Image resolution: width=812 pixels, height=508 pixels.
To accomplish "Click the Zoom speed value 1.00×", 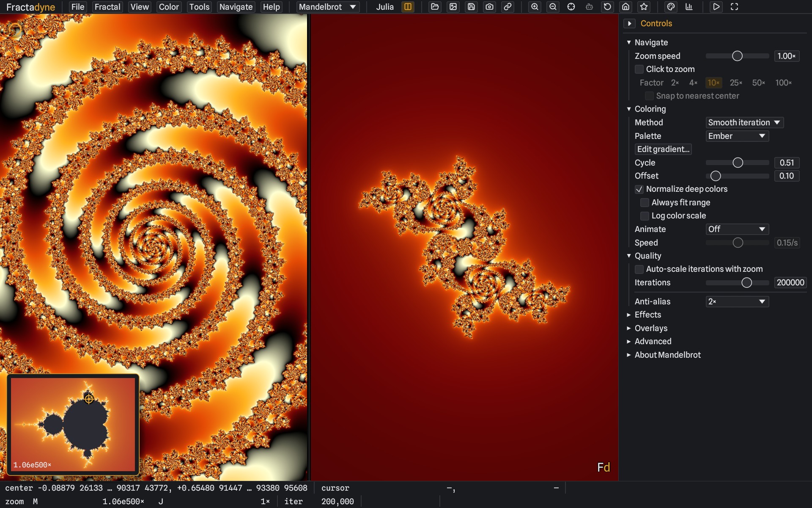I will coord(787,56).
